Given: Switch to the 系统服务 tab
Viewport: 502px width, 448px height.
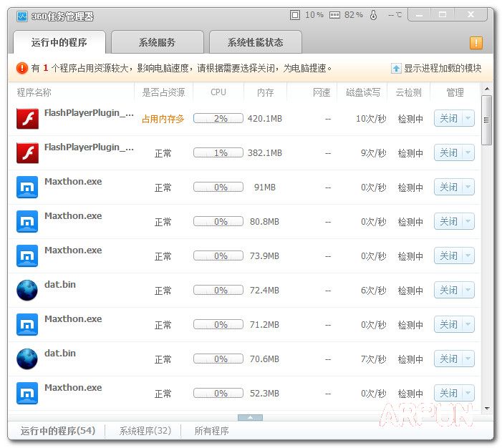Looking at the screenshot, I should point(157,42).
